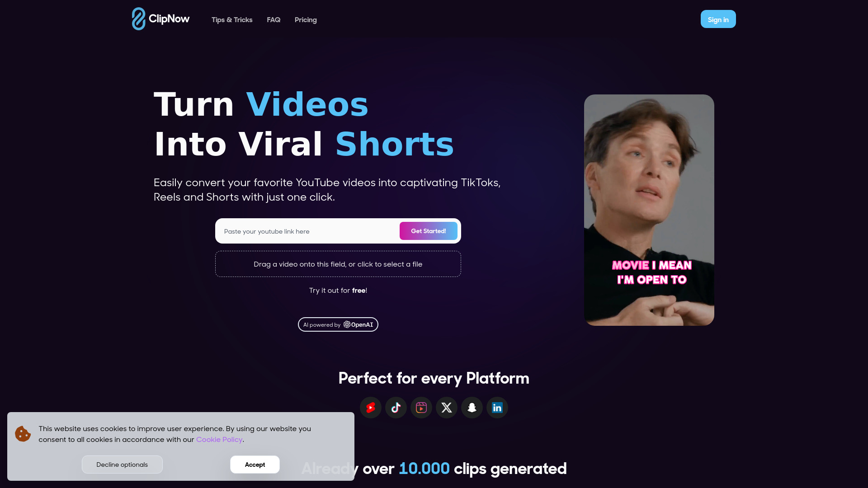
Task: Click the Instagram Reels platform icon
Action: 421,408
